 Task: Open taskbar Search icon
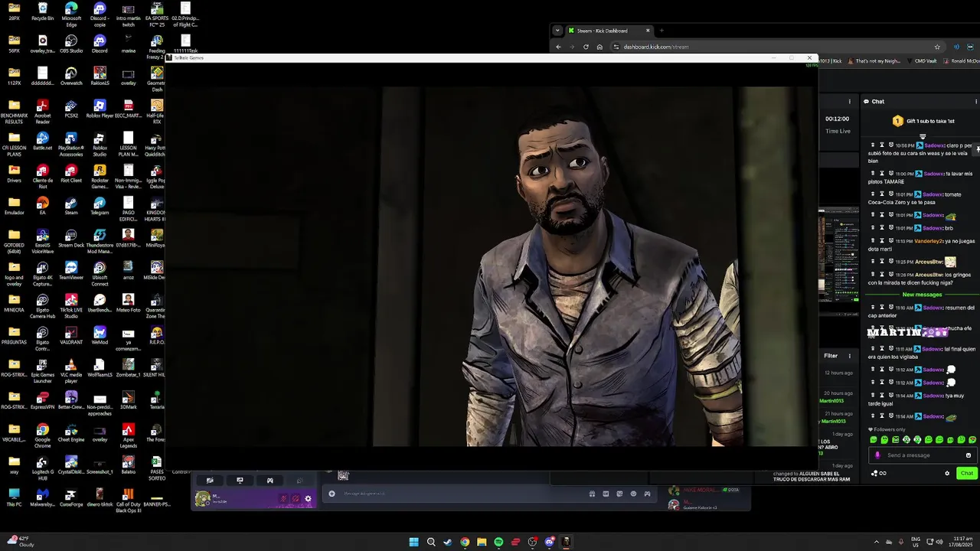431,542
